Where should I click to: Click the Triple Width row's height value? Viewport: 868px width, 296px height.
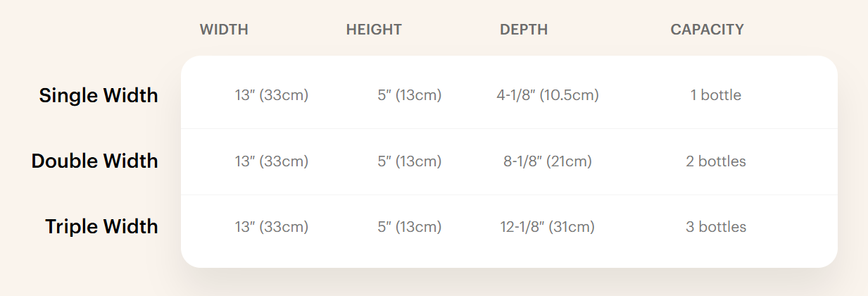coord(409,227)
